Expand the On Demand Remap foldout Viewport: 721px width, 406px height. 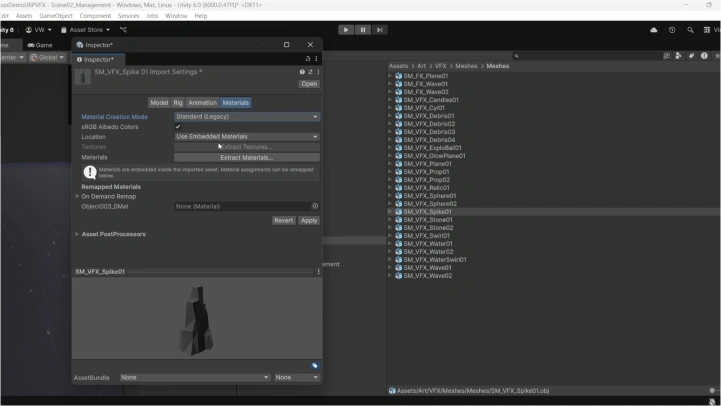tap(77, 196)
